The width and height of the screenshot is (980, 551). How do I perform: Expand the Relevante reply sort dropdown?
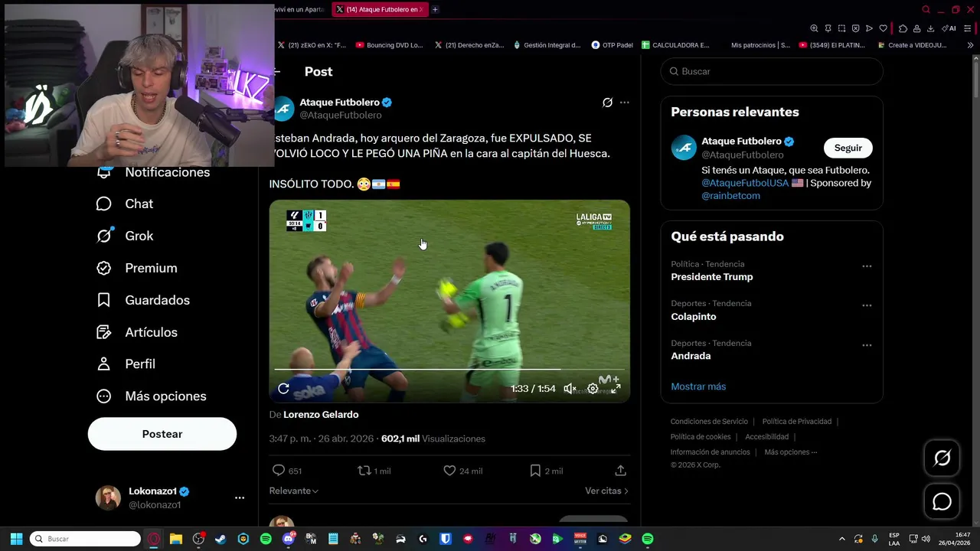point(294,491)
